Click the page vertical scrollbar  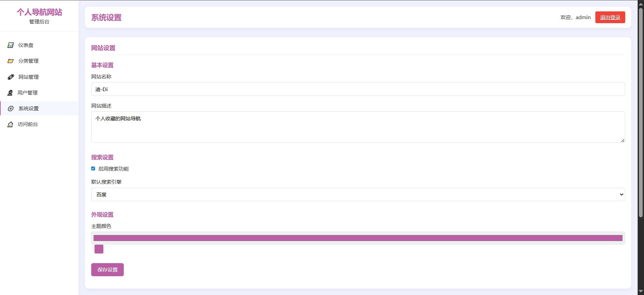(x=641, y=113)
